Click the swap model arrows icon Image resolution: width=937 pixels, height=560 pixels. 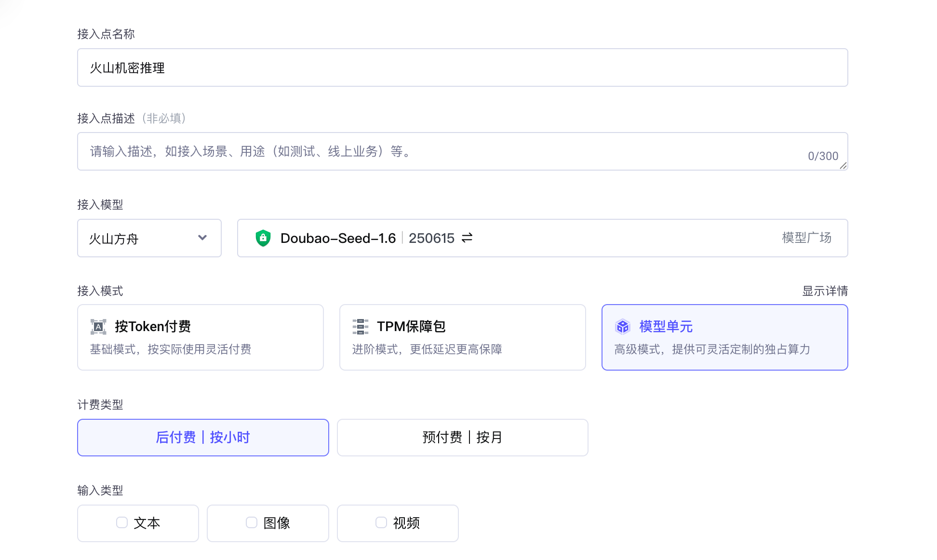[467, 238]
